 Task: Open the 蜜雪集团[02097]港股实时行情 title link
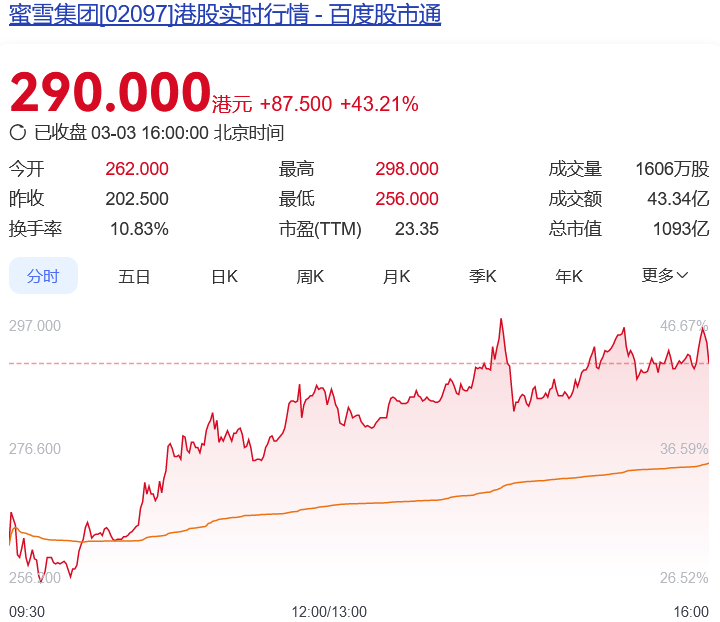(x=225, y=14)
